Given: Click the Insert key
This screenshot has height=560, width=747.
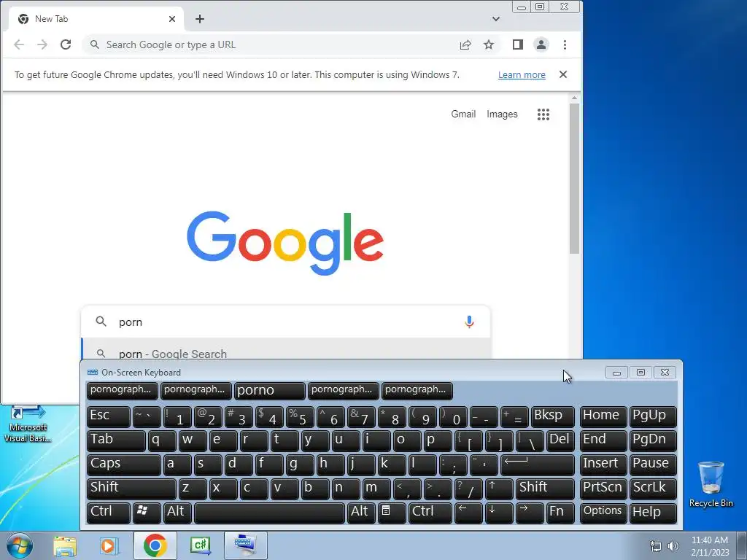Looking at the screenshot, I should tap(603, 464).
